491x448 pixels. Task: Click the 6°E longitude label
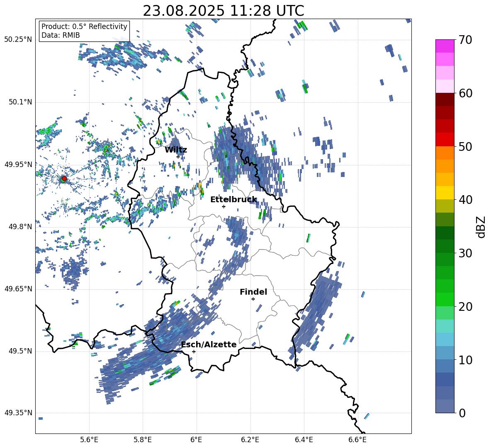[196, 440]
